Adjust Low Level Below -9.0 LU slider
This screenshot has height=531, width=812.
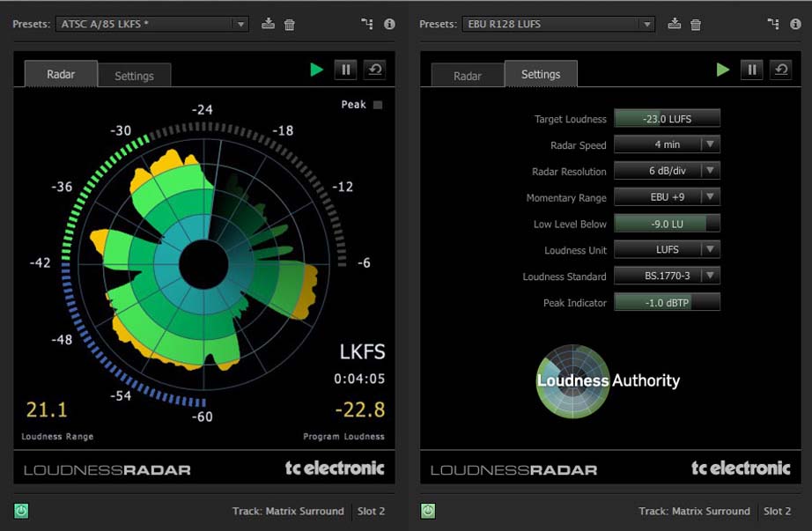pyautogui.click(x=667, y=224)
